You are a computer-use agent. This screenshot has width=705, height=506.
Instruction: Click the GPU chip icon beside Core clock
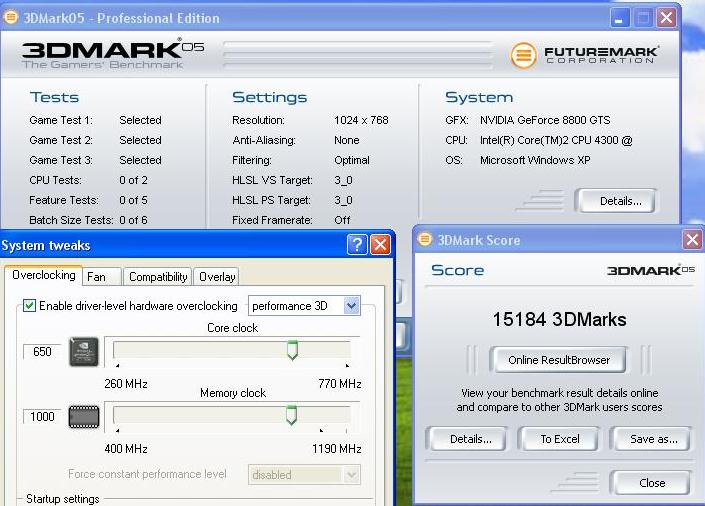tap(84, 352)
